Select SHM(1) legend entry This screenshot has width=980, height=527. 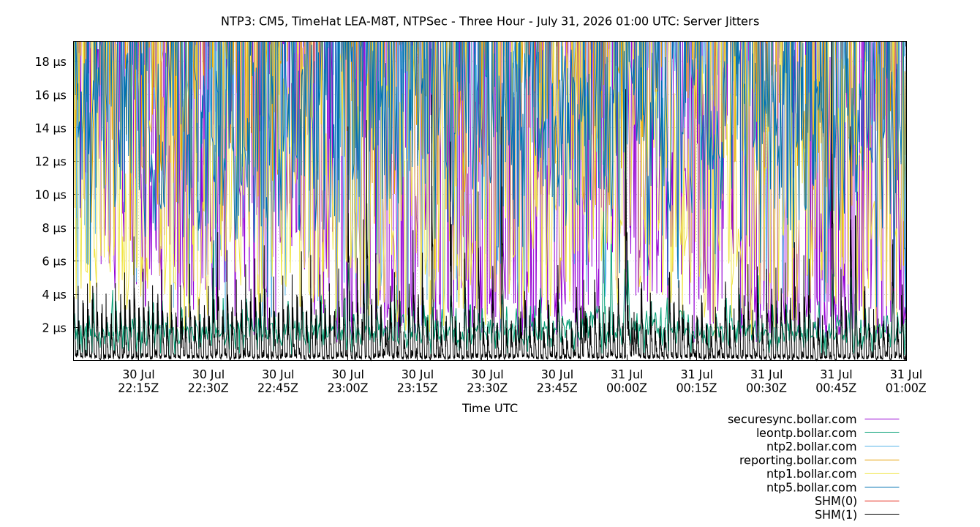point(836,515)
